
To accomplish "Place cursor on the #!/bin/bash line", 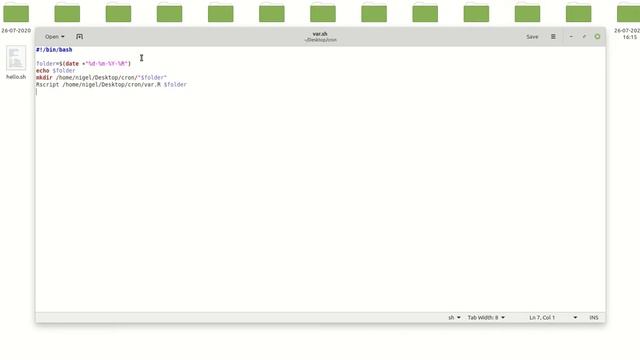I will point(54,50).
